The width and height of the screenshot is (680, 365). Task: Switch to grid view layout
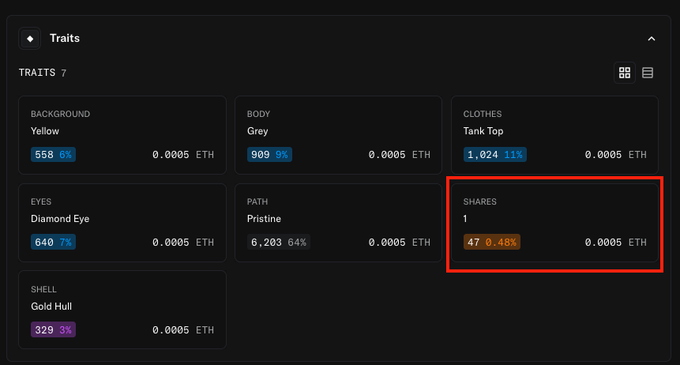coord(624,73)
